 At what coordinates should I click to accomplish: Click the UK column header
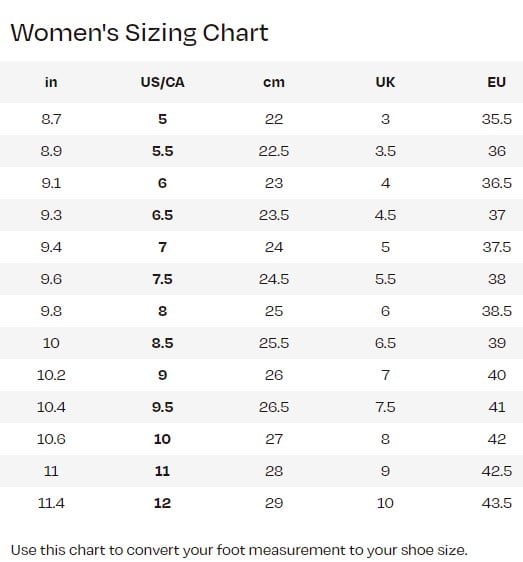click(385, 82)
